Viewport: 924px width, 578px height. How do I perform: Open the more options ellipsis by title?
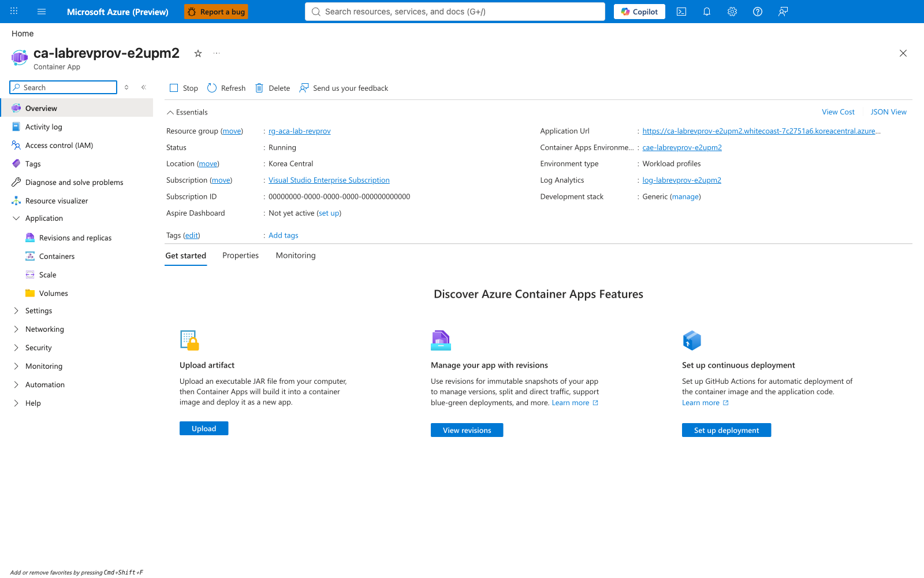[x=217, y=53]
